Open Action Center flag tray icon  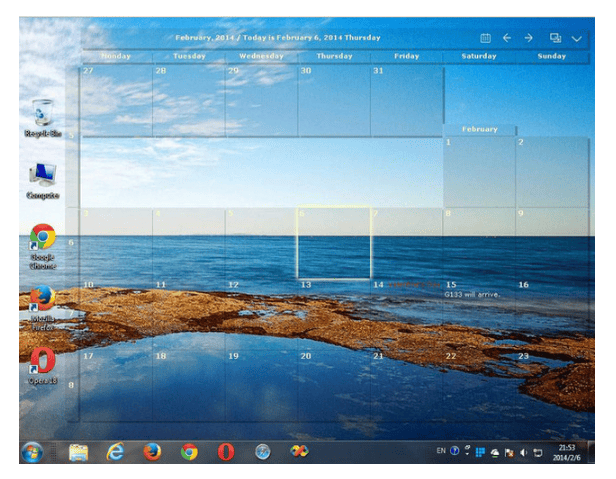509,453
